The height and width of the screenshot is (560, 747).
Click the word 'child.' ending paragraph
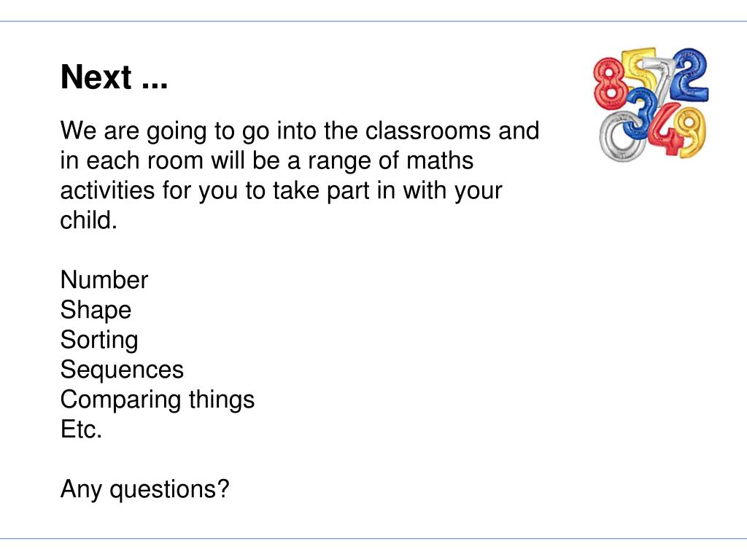tap(88, 220)
